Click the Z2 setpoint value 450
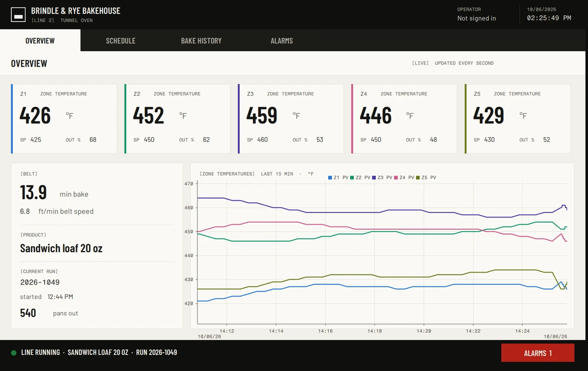Screen dimensions: 588x371 (149, 139)
